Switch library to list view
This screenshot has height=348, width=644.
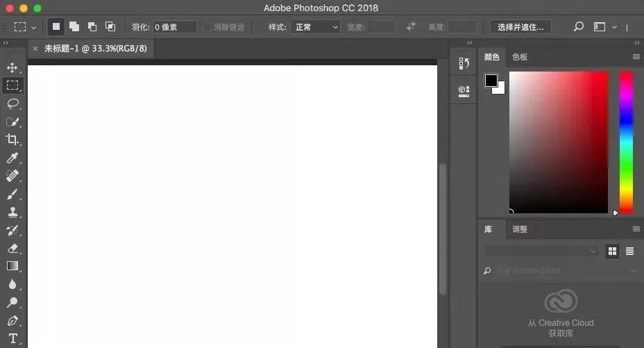click(629, 251)
